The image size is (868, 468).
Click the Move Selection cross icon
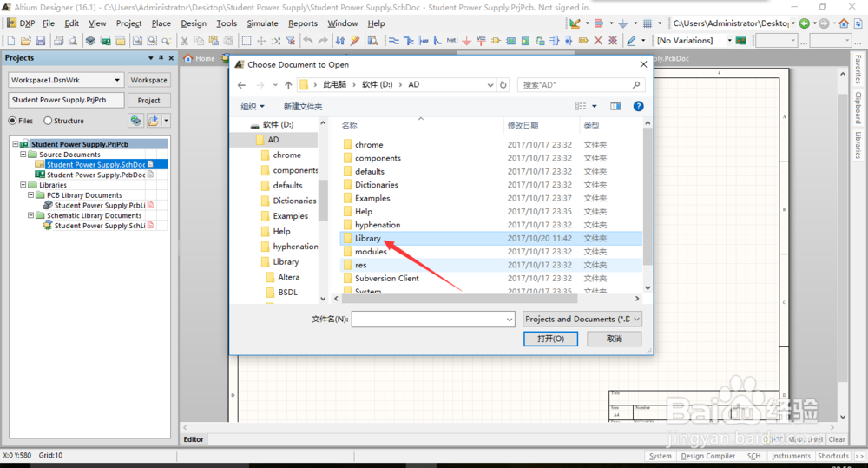click(x=261, y=41)
